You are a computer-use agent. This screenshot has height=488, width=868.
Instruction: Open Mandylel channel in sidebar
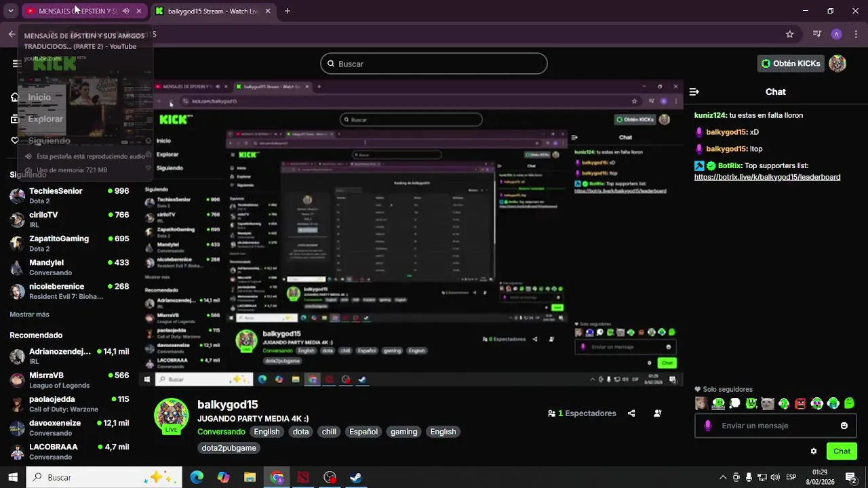pos(68,267)
